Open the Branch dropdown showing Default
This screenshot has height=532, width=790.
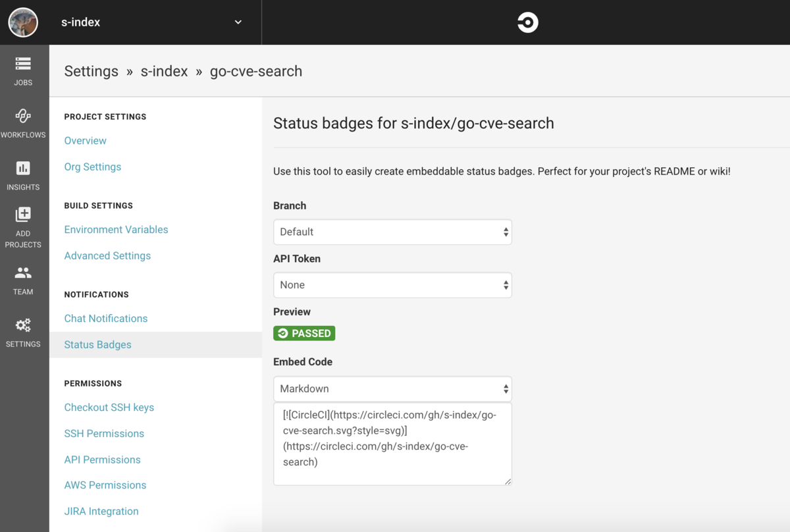pos(392,232)
